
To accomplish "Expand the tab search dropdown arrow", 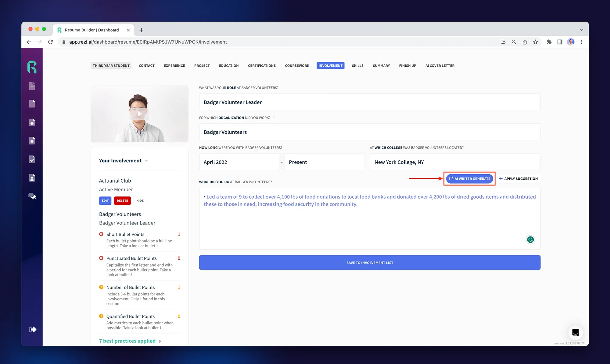I will (581, 30).
